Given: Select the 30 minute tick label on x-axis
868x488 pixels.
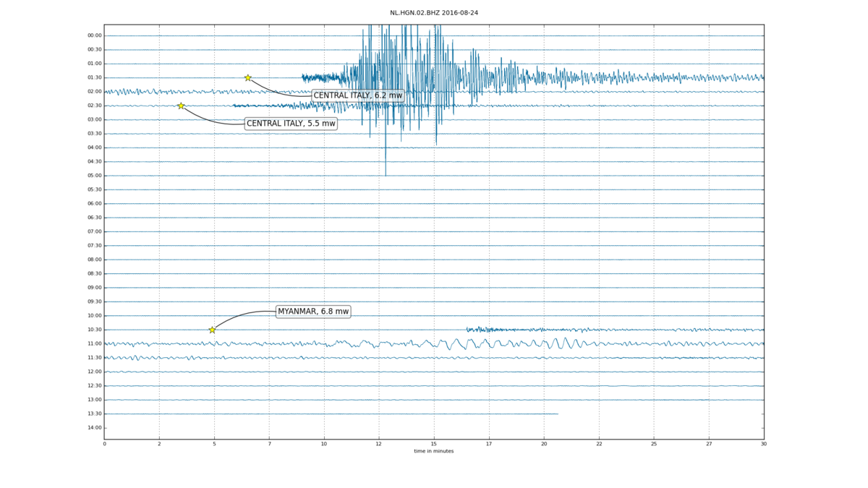Looking at the screenshot, I should (764, 444).
